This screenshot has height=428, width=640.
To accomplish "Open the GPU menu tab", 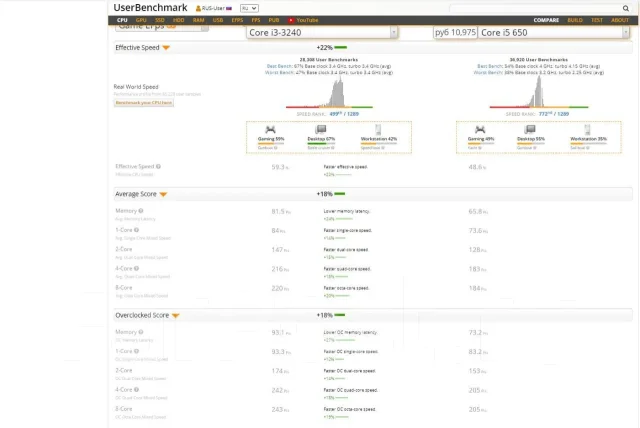I will pos(141,20).
